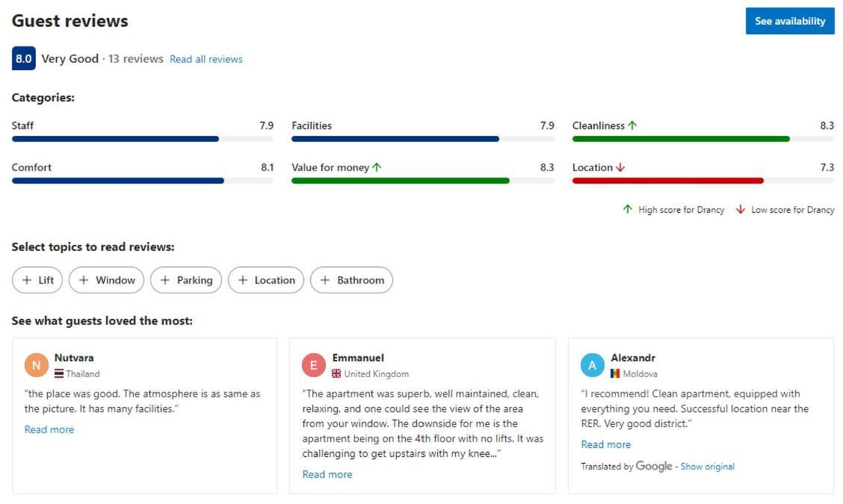Image resolution: width=843 pixels, height=504 pixels.
Task: Select the Bathroom topic chip
Action: point(351,280)
